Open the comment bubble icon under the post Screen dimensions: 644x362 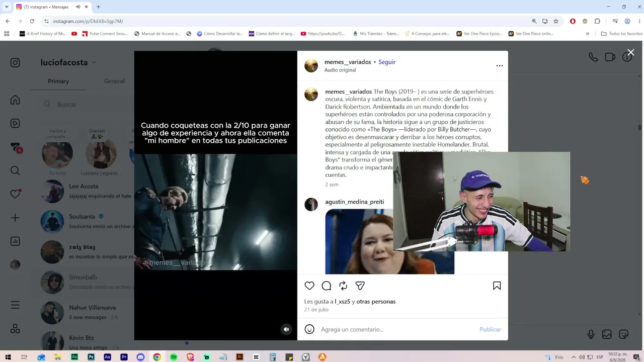[327, 286]
